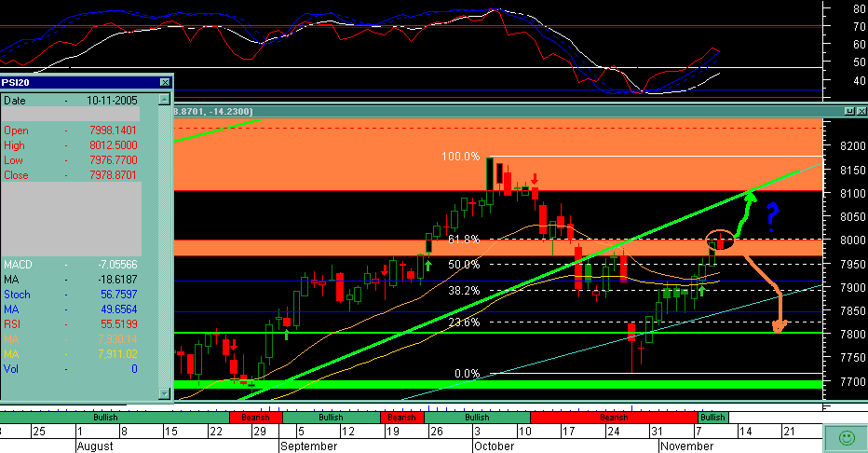Click the MA value -18.6187
The height and width of the screenshot is (453, 868).
point(117,280)
